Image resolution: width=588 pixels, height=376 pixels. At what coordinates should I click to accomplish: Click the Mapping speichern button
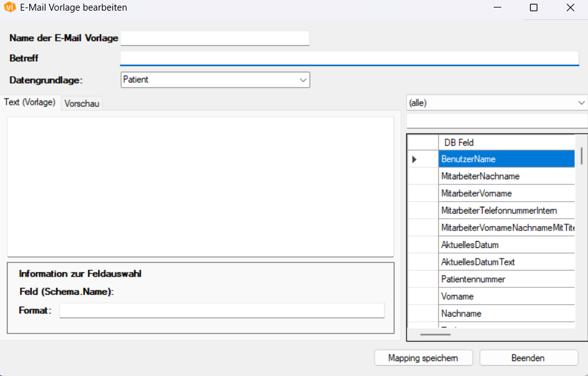(x=423, y=358)
